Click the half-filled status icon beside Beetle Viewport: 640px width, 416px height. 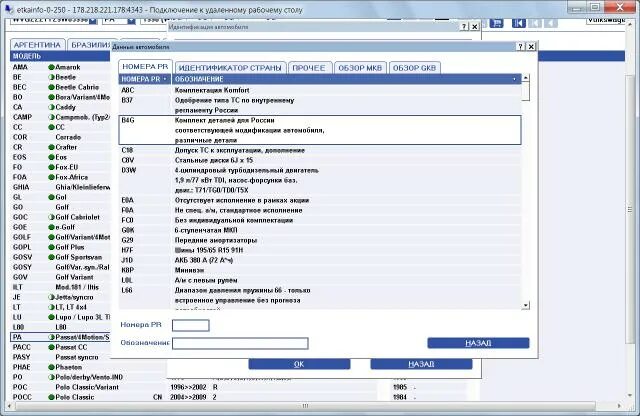point(51,77)
